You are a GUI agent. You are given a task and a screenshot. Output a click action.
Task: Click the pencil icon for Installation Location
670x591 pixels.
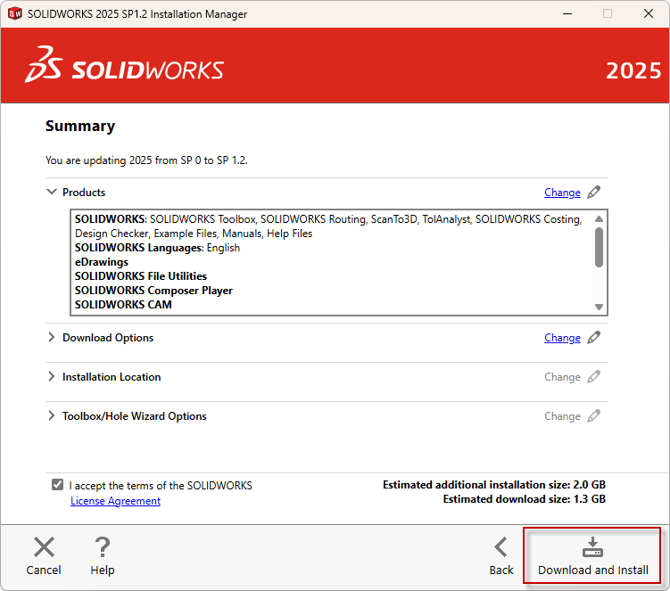pos(594,377)
